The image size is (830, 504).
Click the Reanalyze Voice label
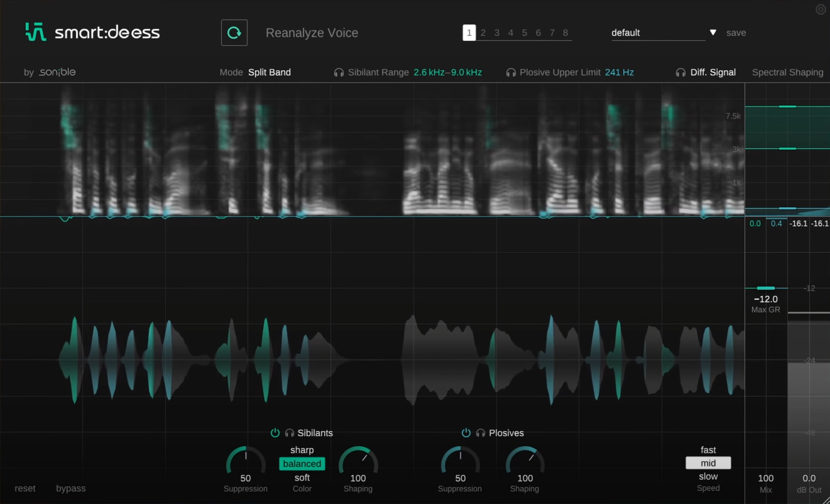coord(312,33)
